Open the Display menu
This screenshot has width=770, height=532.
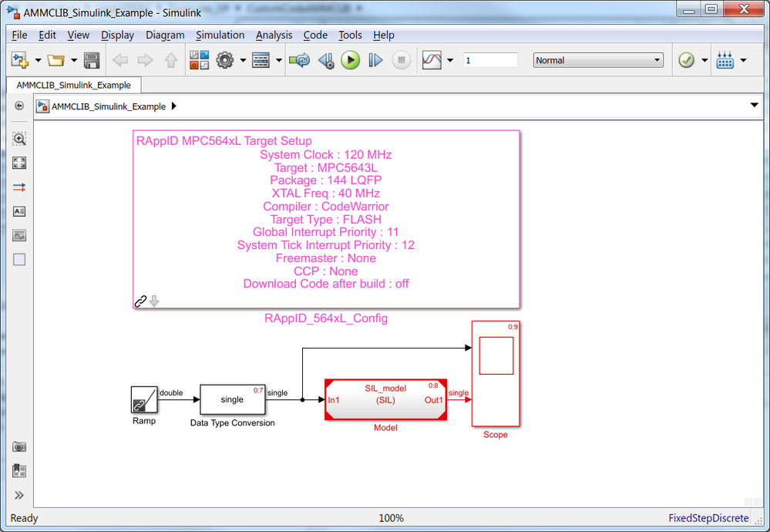pyautogui.click(x=117, y=35)
